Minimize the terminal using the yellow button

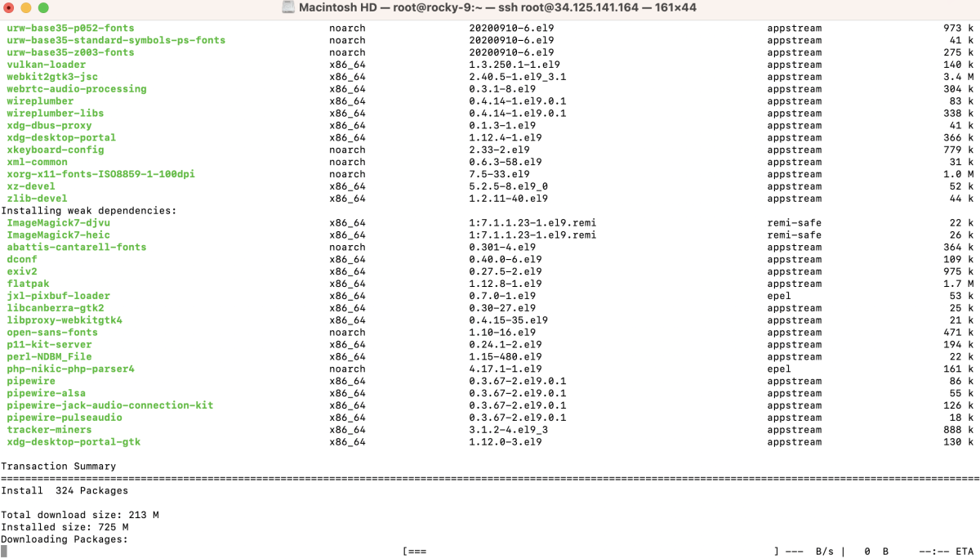tap(26, 8)
